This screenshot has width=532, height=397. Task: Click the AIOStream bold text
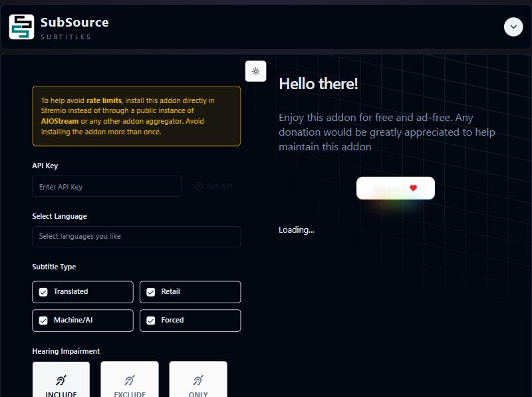(60, 121)
